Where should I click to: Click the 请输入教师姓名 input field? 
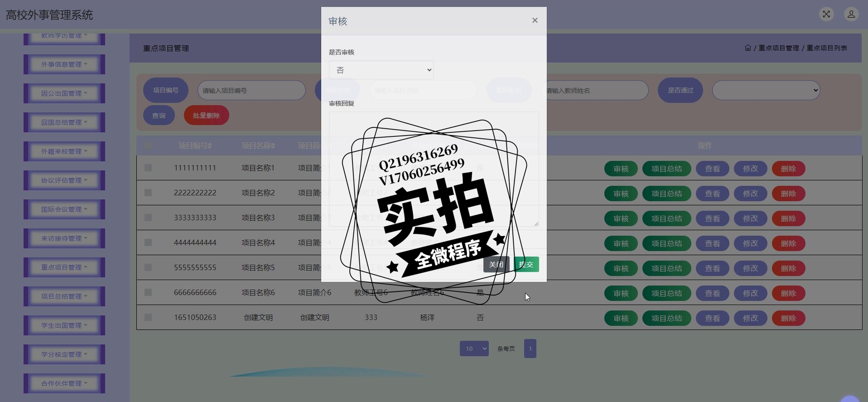click(595, 90)
